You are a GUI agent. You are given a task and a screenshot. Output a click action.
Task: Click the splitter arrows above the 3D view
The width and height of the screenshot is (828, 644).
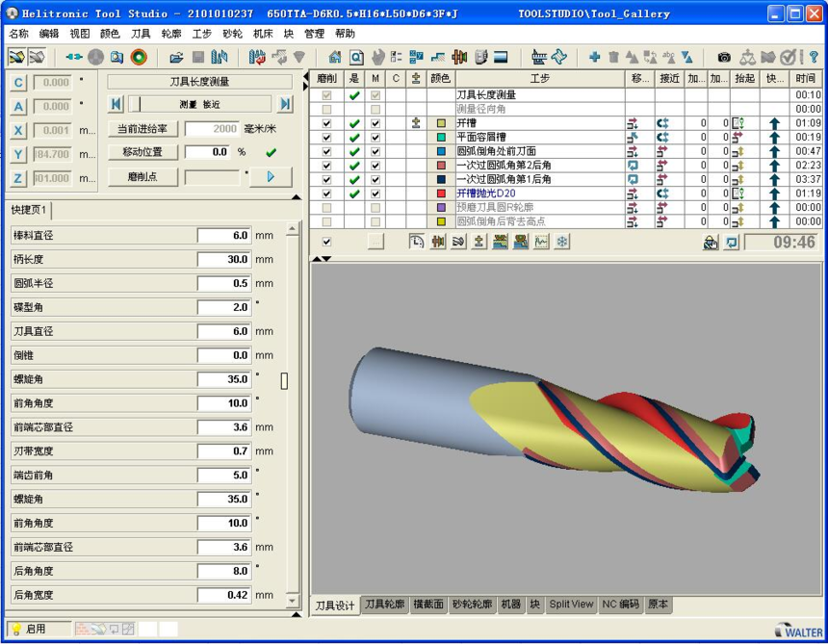click(x=323, y=259)
